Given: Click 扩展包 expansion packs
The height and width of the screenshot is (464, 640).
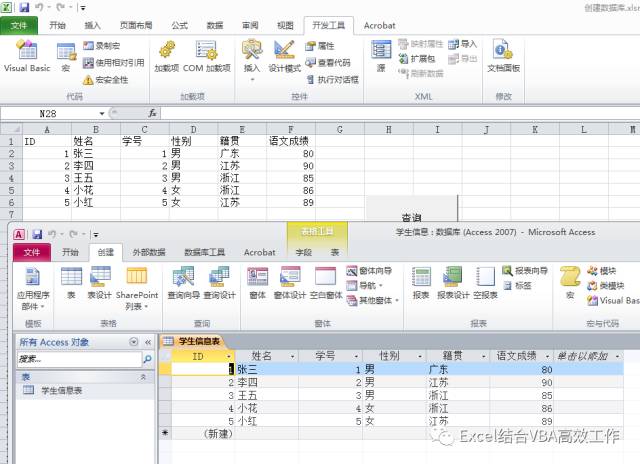Looking at the screenshot, I should coord(417,59).
